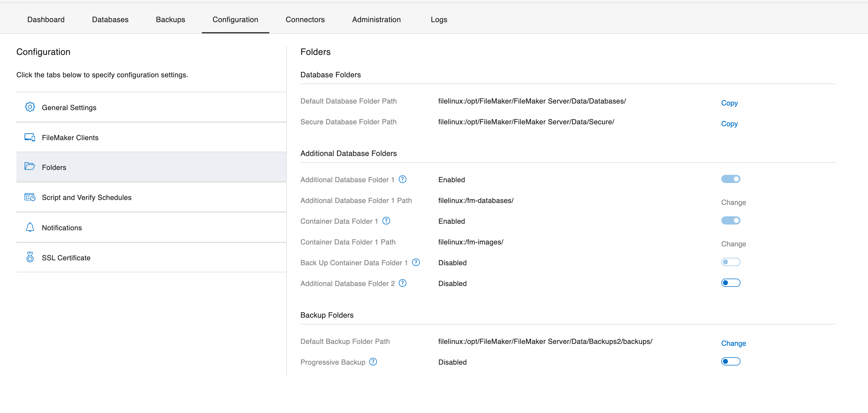Open help for Back Up Container Data Folder 1
This screenshot has height=413, width=868.
pos(416,262)
